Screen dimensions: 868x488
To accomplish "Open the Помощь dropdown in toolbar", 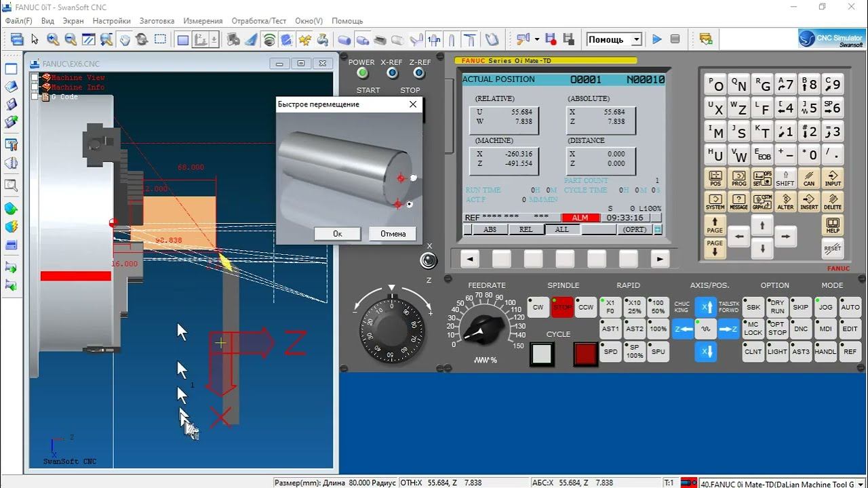I will (x=636, y=39).
